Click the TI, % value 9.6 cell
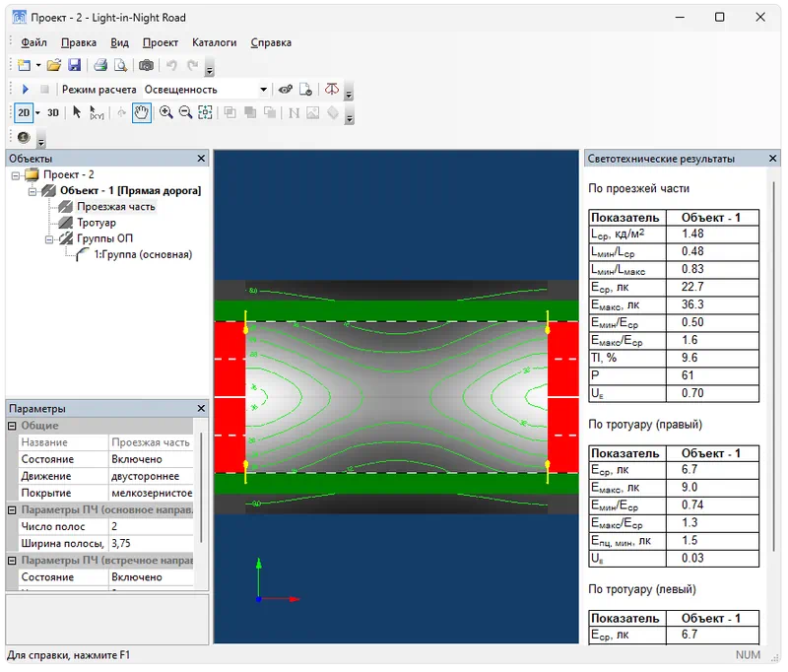The height and width of the screenshot is (672, 788). pyautogui.click(x=712, y=358)
